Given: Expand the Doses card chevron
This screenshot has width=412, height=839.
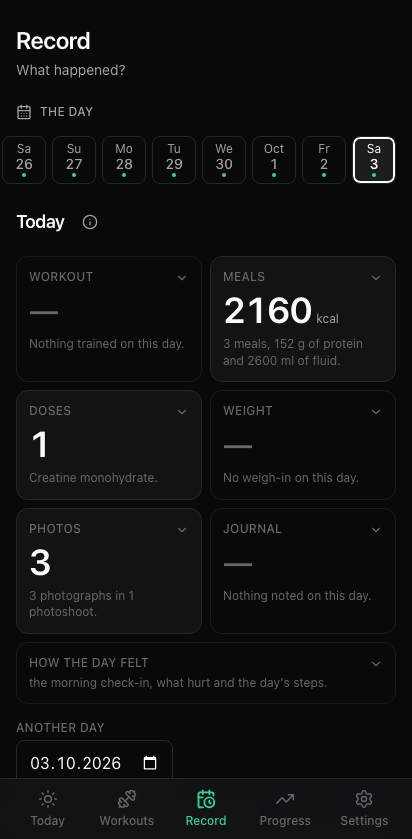Looking at the screenshot, I should pos(182,411).
